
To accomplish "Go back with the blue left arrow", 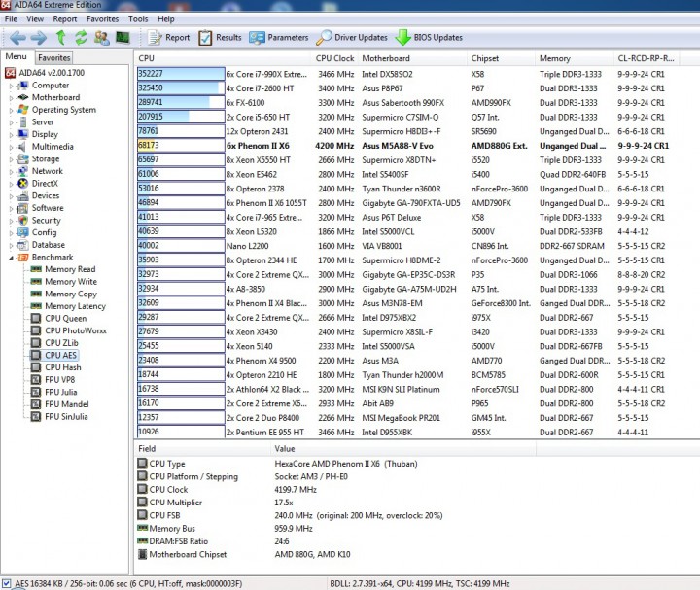I will [x=17, y=38].
